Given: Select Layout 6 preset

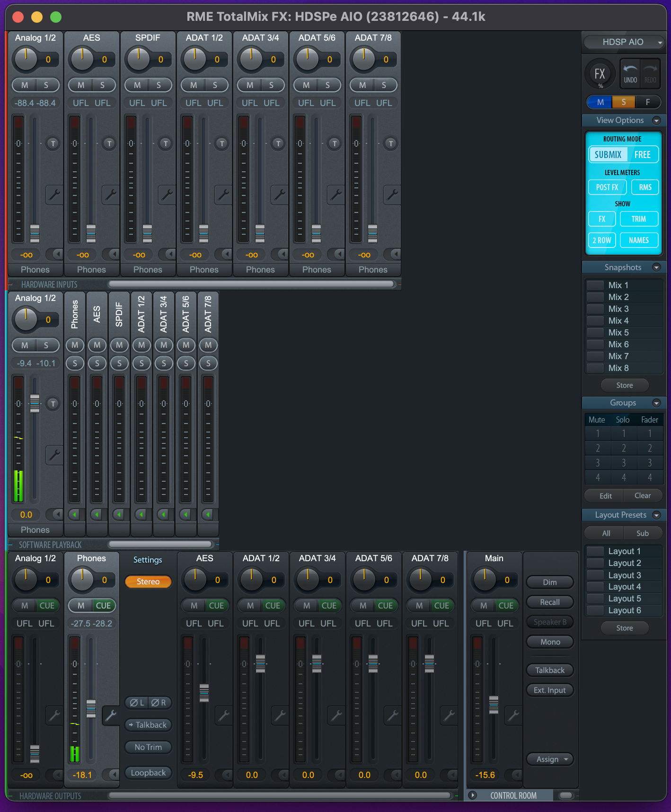Looking at the screenshot, I should (x=624, y=610).
